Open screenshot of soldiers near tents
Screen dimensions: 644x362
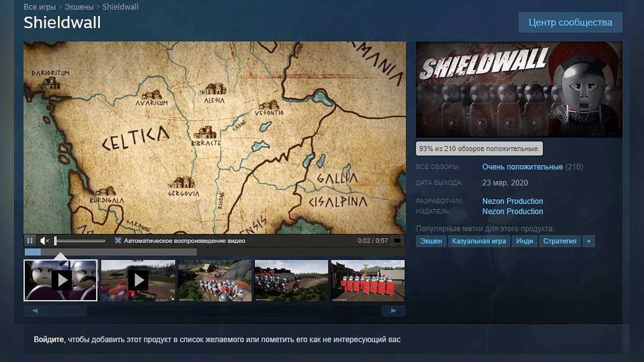click(215, 280)
